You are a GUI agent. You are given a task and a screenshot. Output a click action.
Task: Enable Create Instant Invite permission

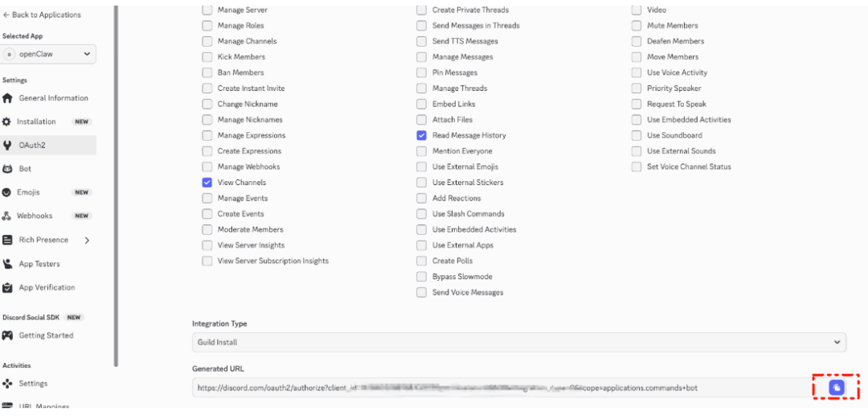pos(207,88)
